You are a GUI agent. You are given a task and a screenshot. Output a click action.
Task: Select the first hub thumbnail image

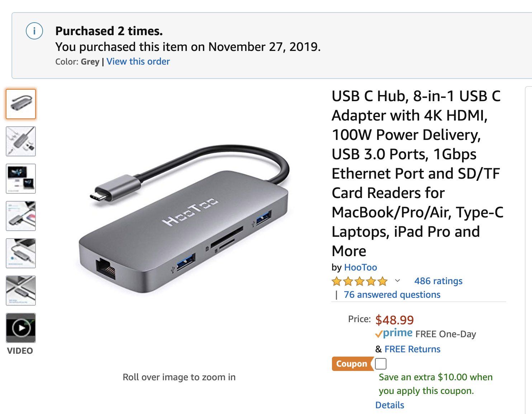[21, 104]
